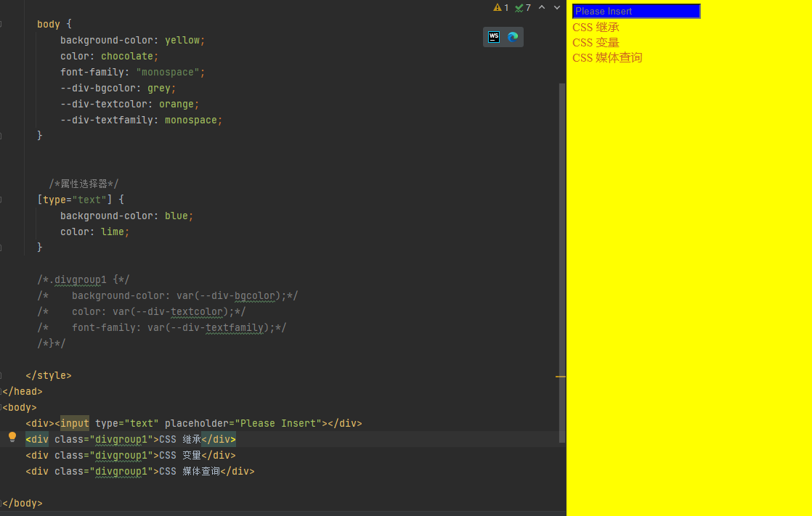Click commented 'var(--div-textcolor)' line

[x=141, y=311]
